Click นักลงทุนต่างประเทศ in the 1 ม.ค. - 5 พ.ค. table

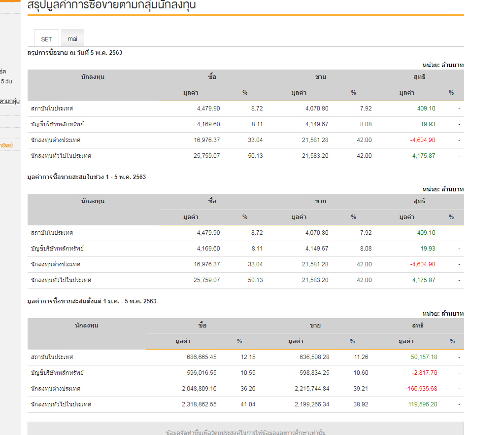click(56, 388)
